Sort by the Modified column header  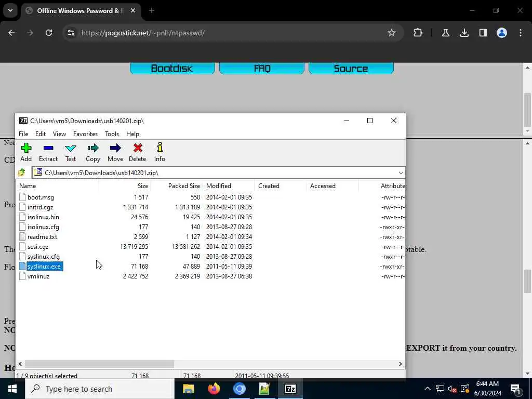[x=229, y=186]
